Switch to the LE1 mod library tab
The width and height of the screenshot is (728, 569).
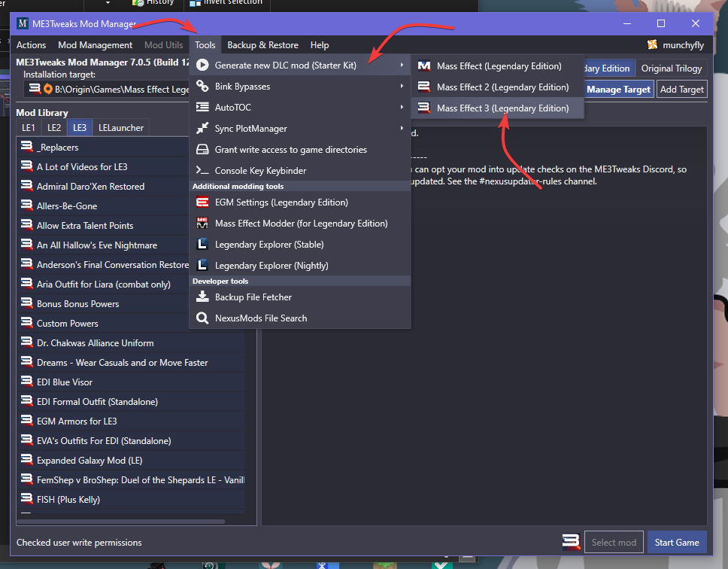pos(29,128)
